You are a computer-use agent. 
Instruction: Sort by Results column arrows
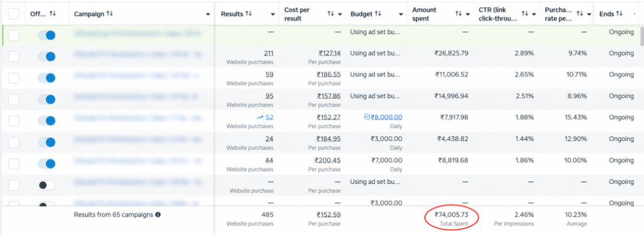[249, 14]
